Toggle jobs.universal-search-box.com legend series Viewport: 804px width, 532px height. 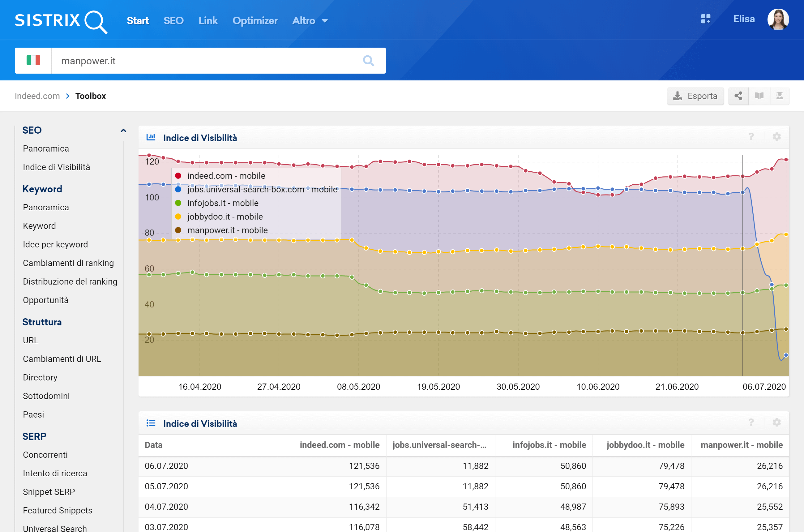click(256, 189)
